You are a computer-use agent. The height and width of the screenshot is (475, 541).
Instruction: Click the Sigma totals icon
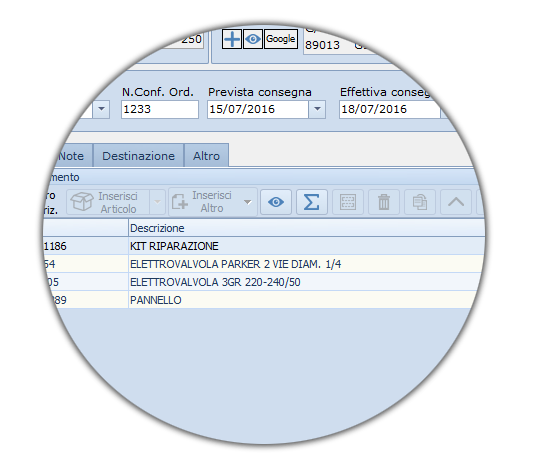pos(312,202)
